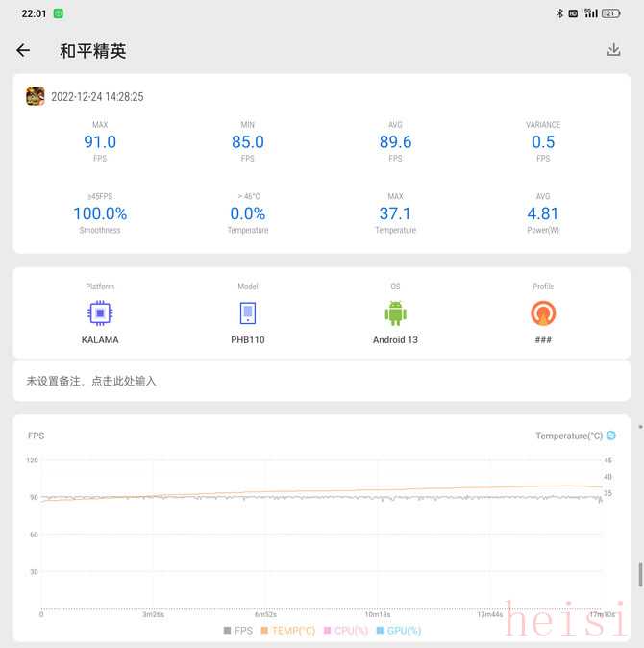644x648 pixels.
Task: Toggle the GPU(%) legend series
Action: click(x=399, y=631)
